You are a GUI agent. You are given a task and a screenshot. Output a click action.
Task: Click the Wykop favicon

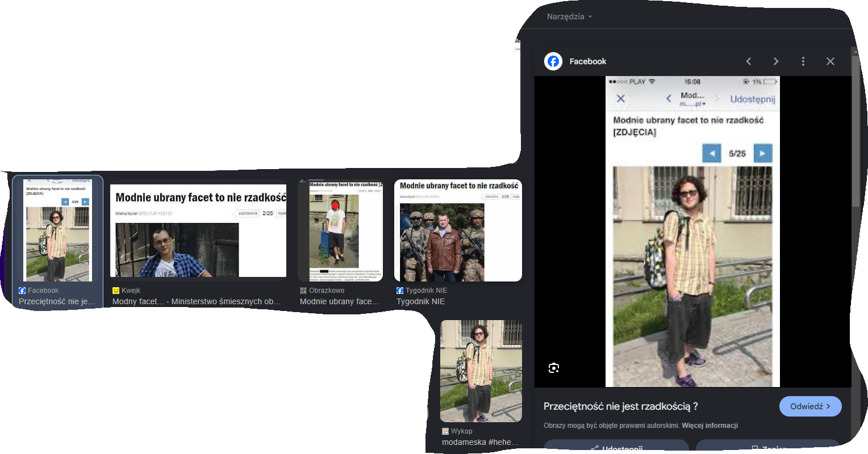tap(445, 431)
